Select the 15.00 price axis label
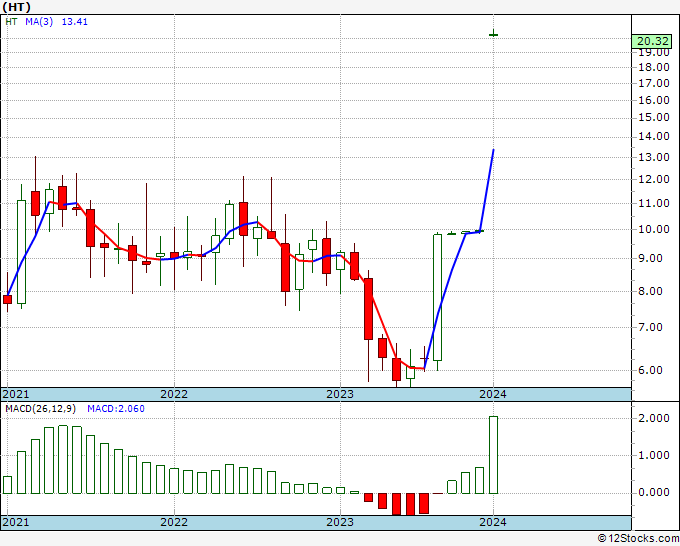The image size is (680, 546). tap(654, 118)
